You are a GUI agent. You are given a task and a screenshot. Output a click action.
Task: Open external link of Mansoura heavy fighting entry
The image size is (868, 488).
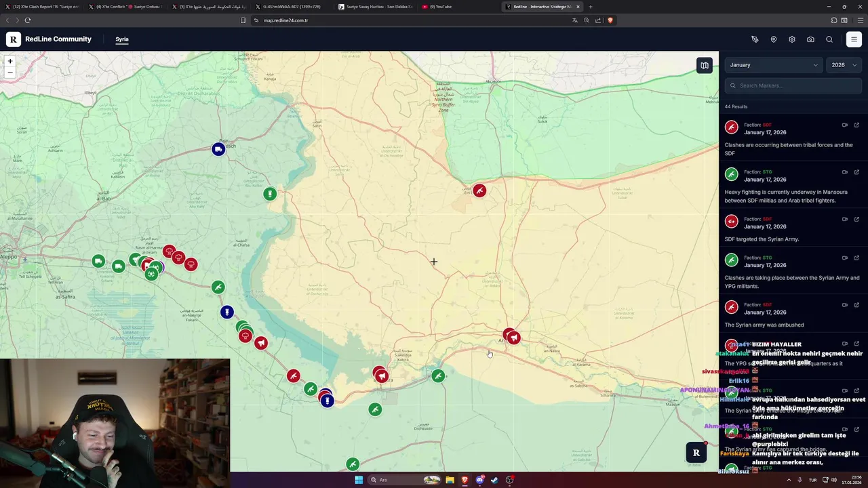point(856,172)
